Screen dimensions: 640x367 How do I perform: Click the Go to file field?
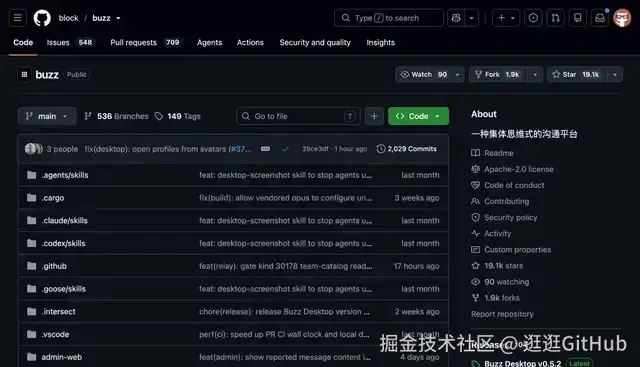pos(298,116)
